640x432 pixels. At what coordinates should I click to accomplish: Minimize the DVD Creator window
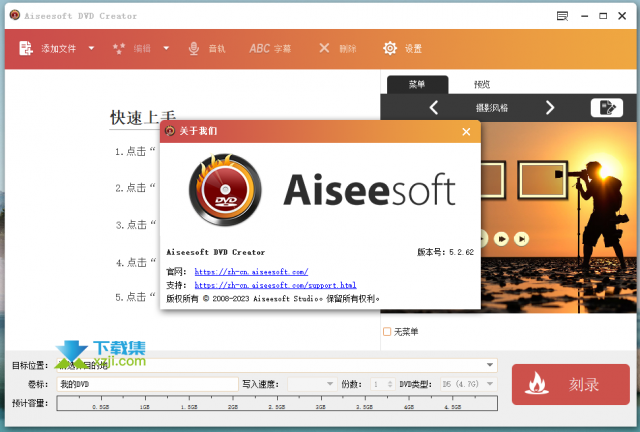(x=584, y=16)
